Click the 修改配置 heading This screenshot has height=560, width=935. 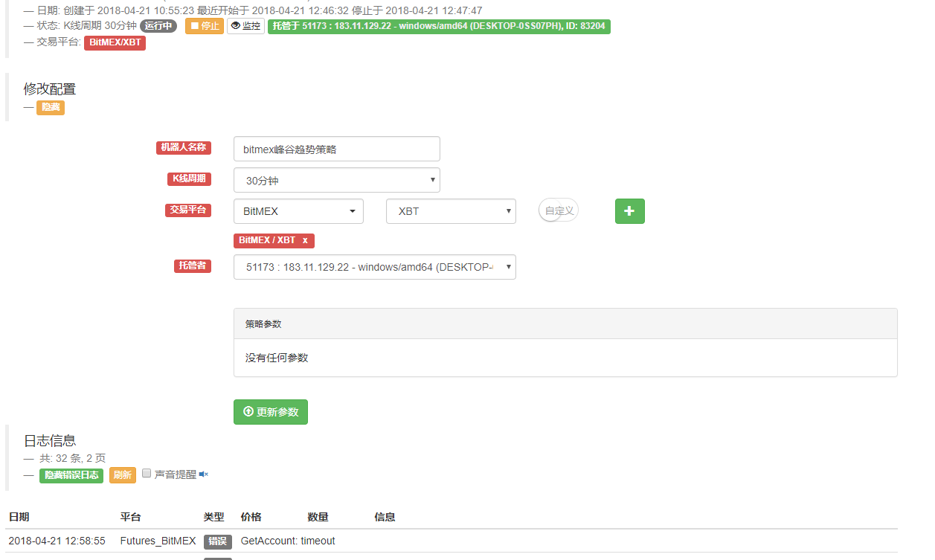coord(50,89)
